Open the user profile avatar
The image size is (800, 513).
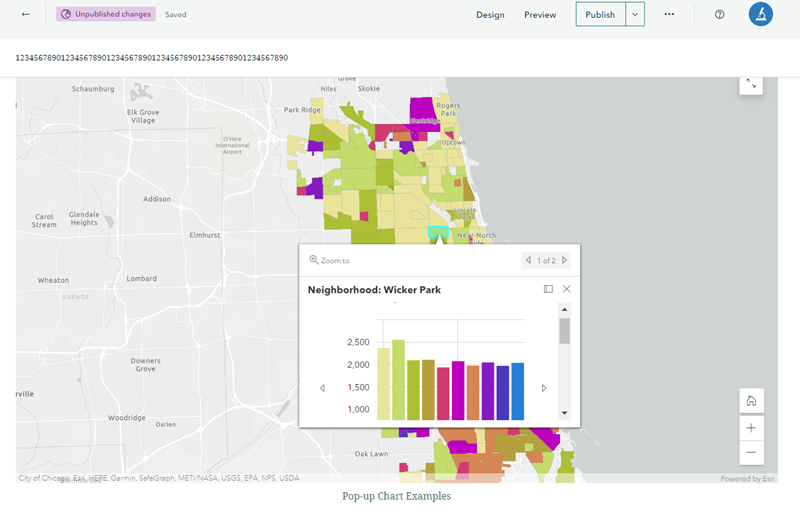pos(760,15)
